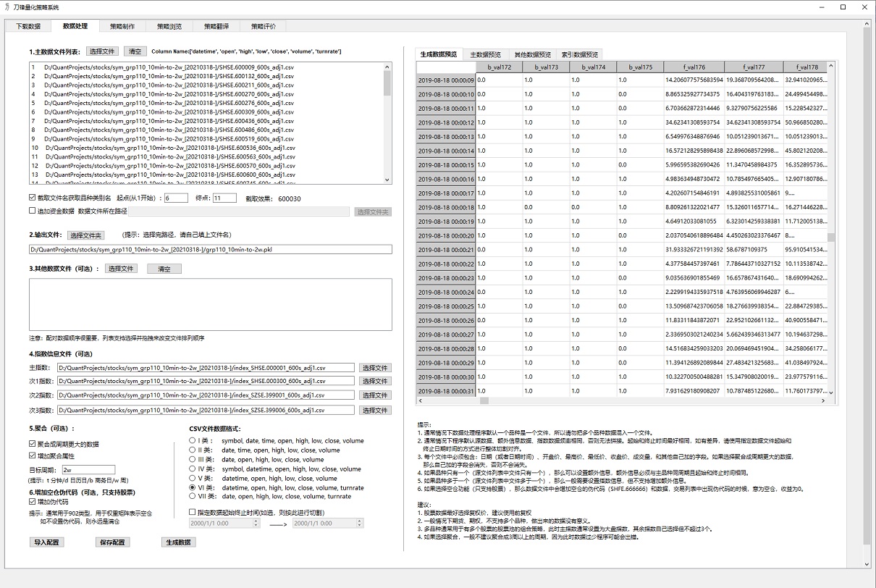Click the up arrow of the main file list scrollbar
The height and width of the screenshot is (588, 876).
click(x=387, y=67)
